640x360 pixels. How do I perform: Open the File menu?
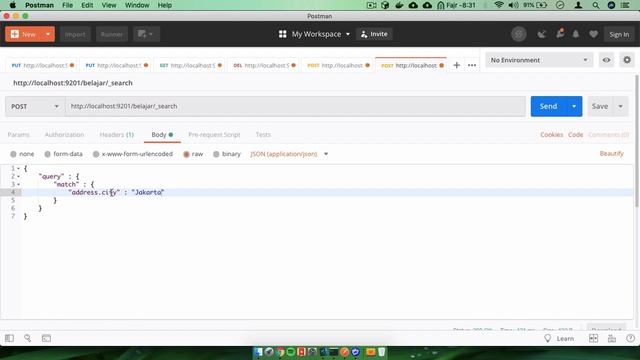pos(67,5)
